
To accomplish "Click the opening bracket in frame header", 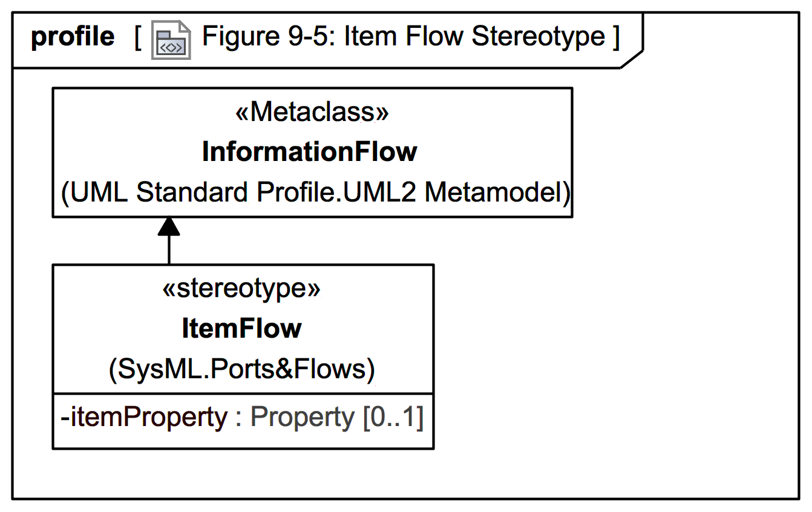I will click(139, 38).
